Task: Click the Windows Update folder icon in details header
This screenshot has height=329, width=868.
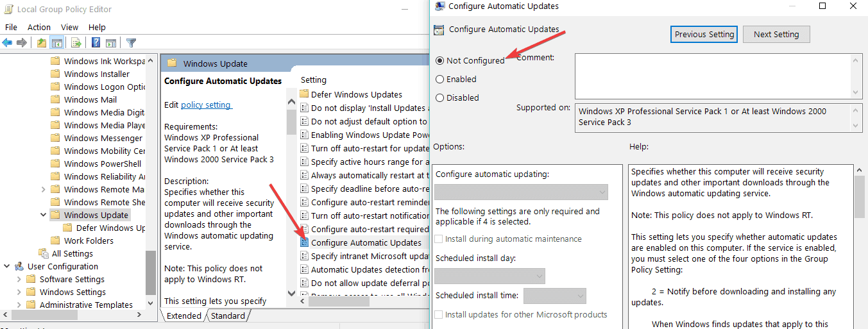Action: 172,63
